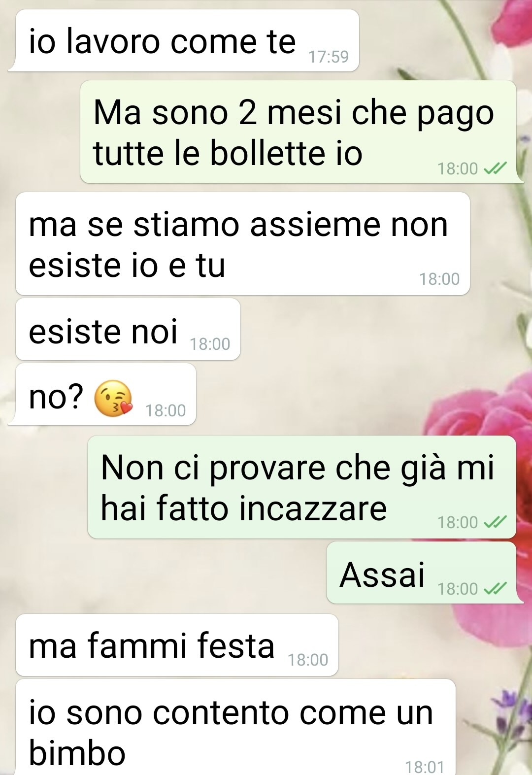This screenshot has width=532, height=775.
Task: Click the timestamp on 'ma fammi festa'
Action: pyautogui.click(x=308, y=660)
